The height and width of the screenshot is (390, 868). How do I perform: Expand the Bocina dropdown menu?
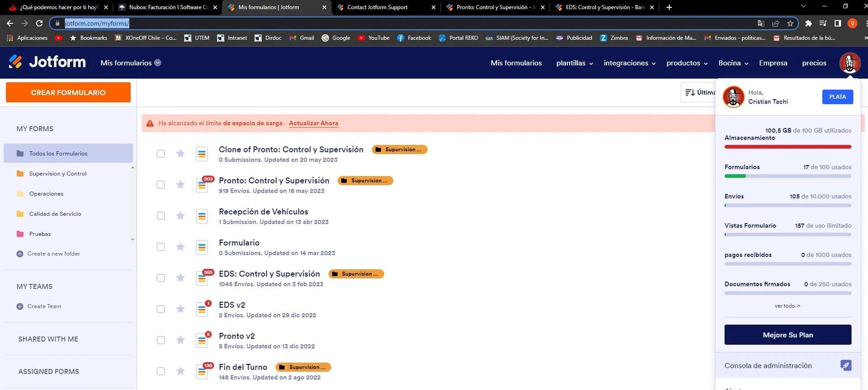coord(733,63)
